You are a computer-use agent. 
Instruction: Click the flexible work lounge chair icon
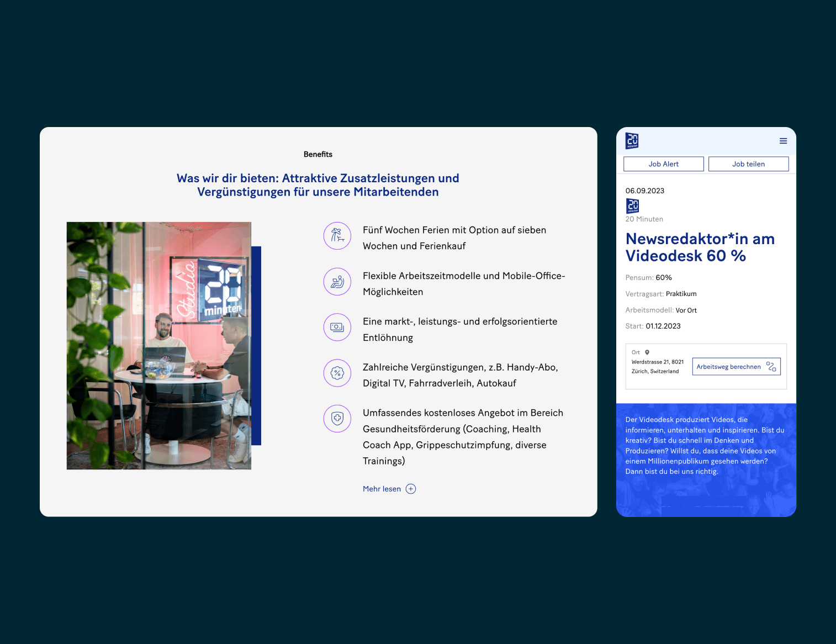(337, 282)
